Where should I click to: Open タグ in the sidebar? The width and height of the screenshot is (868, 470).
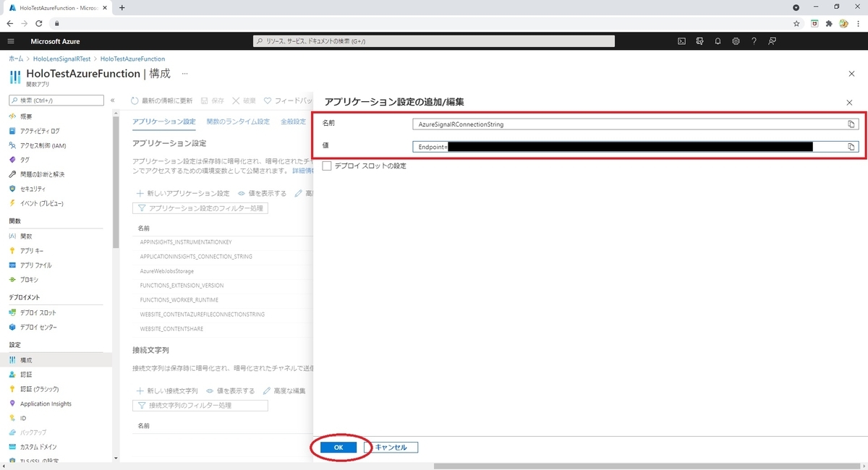point(25,160)
